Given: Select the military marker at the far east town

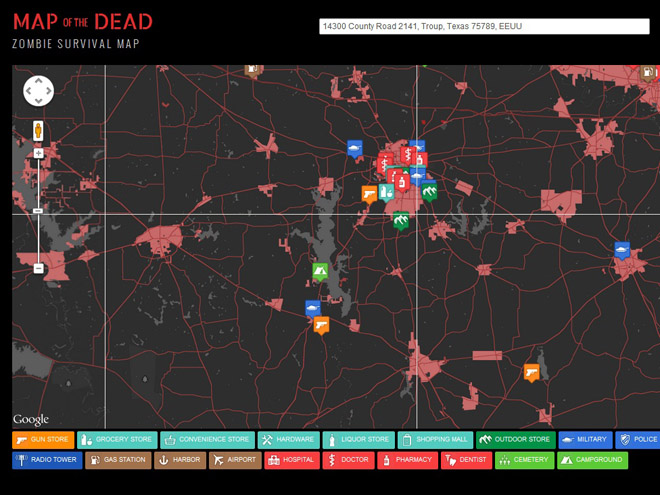Looking at the screenshot, I should tap(622, 251).
